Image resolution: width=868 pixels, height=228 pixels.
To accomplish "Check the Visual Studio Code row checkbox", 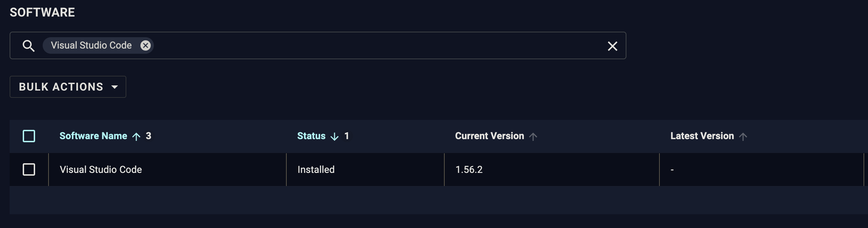I will [x=29, y=169].
